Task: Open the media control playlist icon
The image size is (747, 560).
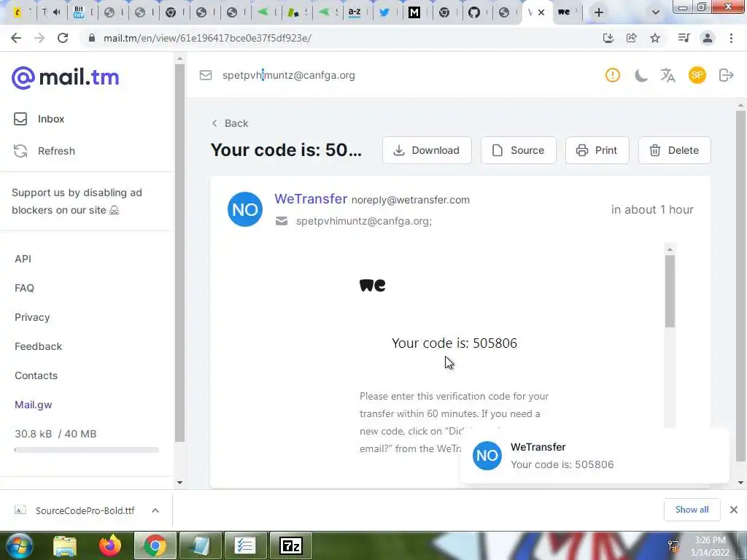Action: (684, 38)
